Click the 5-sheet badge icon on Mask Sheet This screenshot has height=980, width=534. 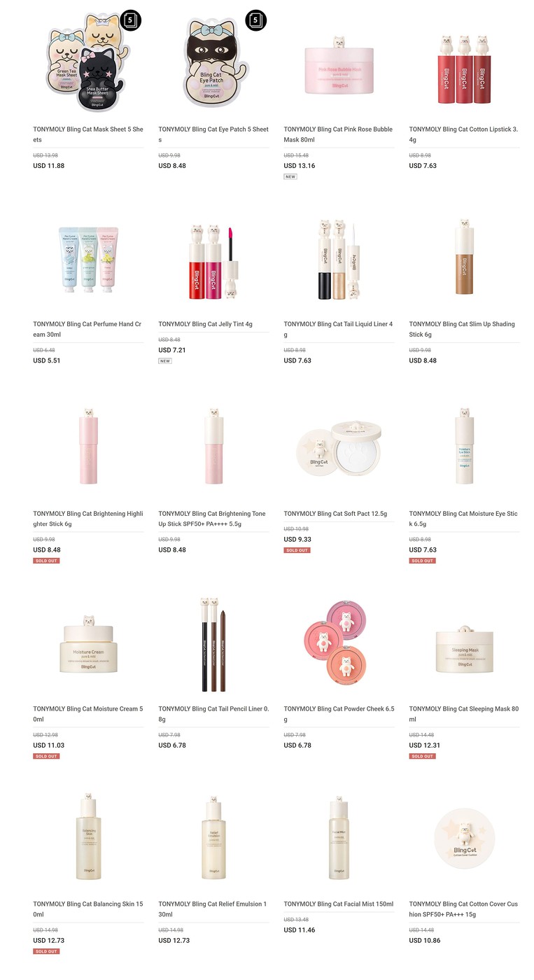(x=131, y=20)
